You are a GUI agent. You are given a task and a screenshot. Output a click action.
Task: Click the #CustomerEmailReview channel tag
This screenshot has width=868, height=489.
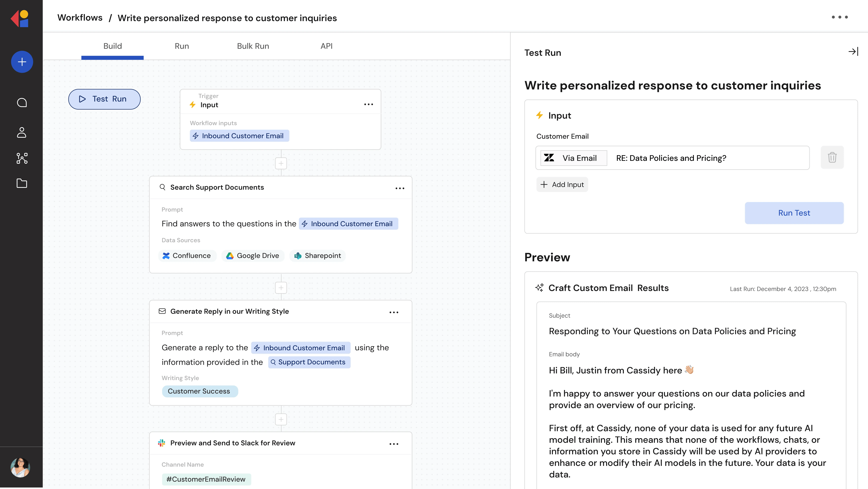click(207, 479)
